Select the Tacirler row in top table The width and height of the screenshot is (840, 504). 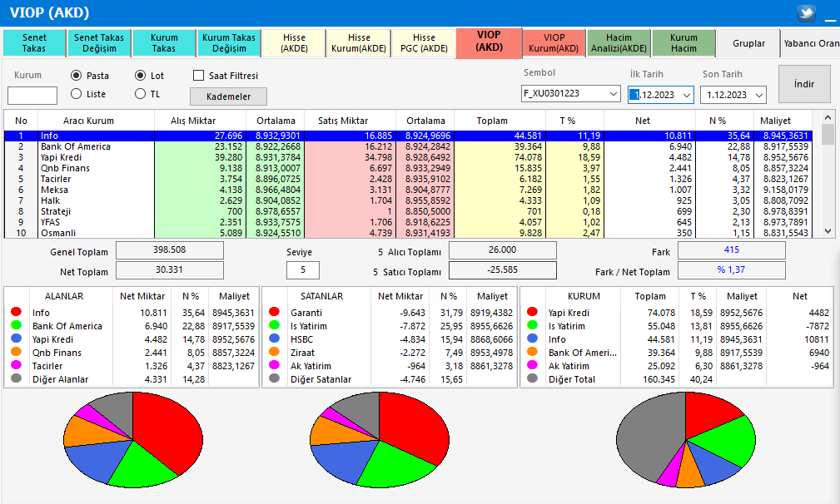(408, 179)
